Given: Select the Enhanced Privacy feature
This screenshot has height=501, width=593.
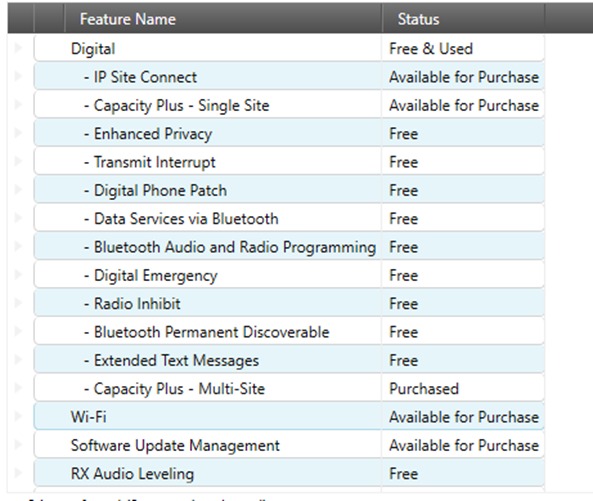Looking at the screenshot, I should pyautogui.click(x=148, y=134).
